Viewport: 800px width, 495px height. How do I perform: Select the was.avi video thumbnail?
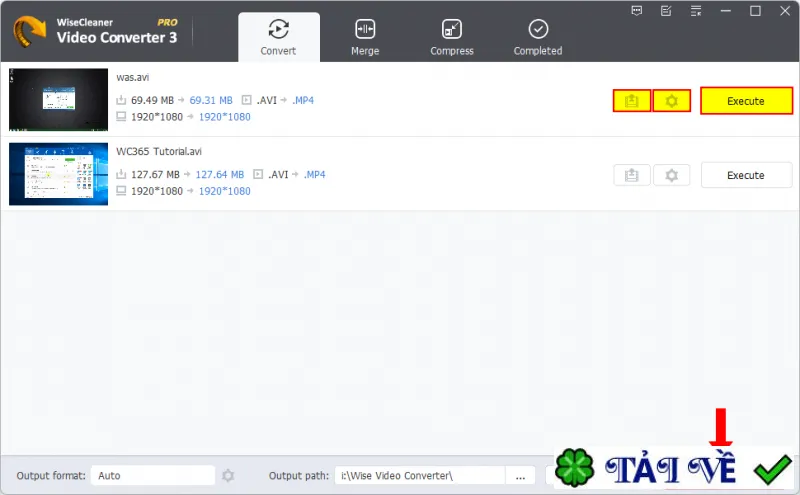coord(59,100)
